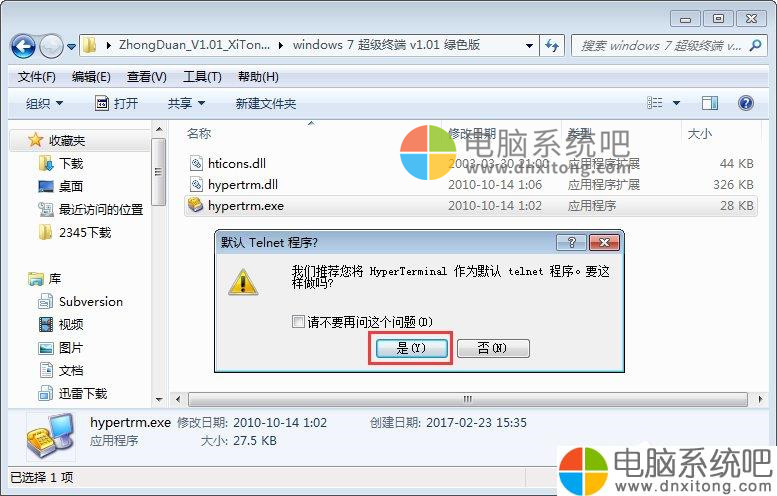Viewport: 777px width, 496px height.
Task: Check the don't ask again checkbox
Action: click(x=298, y=322)
